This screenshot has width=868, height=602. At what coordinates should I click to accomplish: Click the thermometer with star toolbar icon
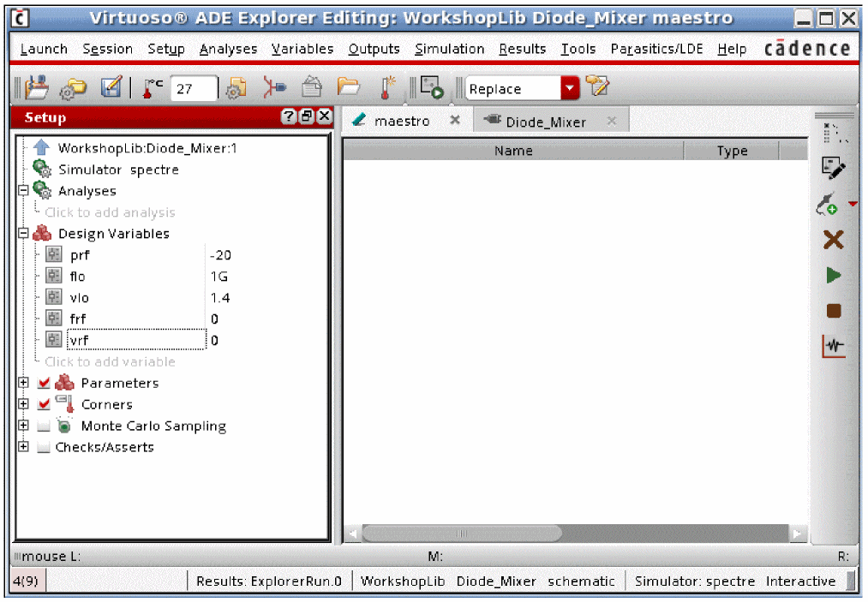387,87
